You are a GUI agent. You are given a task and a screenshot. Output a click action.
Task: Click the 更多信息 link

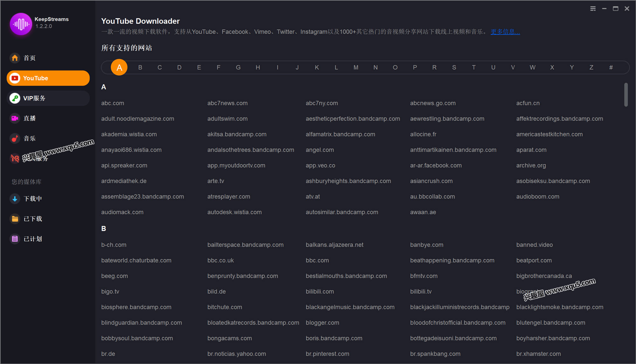tap(505, 32)
